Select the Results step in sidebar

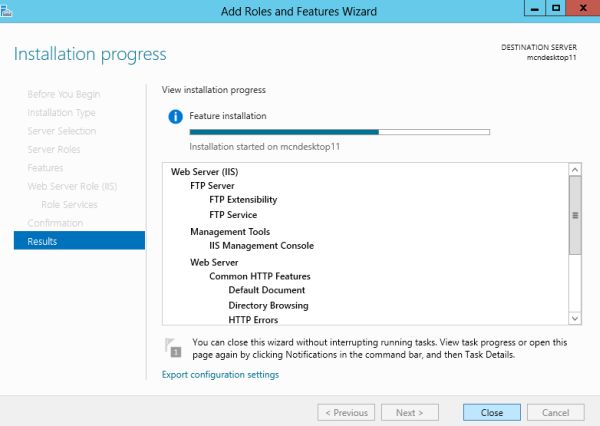coord(79,241)
